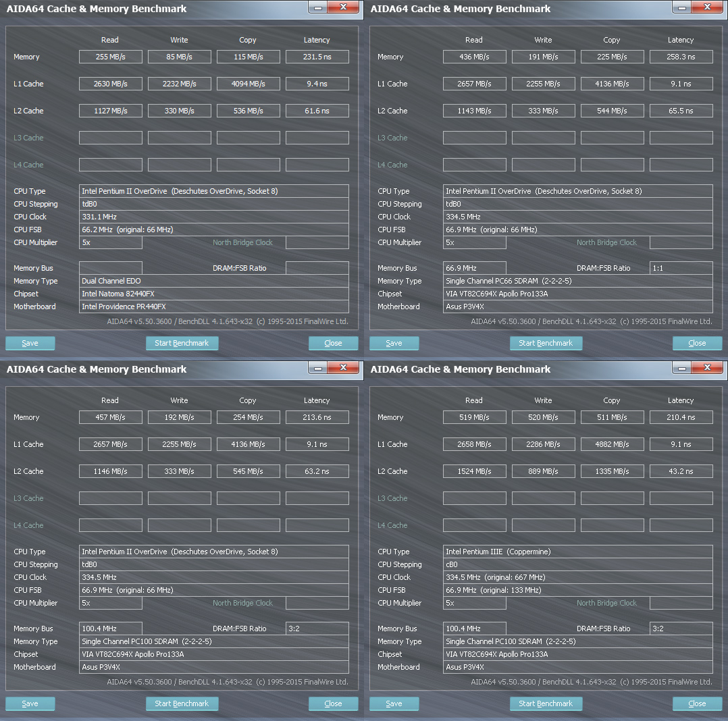Save results in the Dual Channel EDO window
The width and height of the screenshot is (728, 721).
pyautogui.click(x=30, y=343)
